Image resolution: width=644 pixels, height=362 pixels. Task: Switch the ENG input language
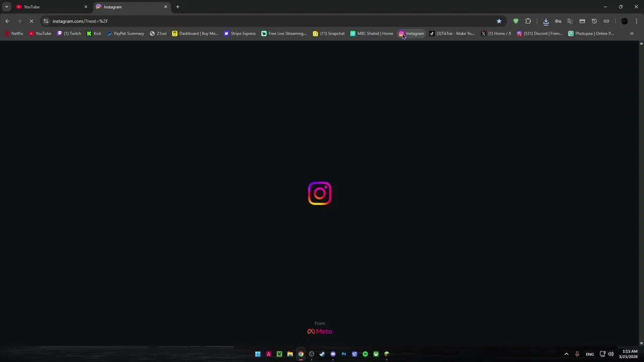point(590,354)
